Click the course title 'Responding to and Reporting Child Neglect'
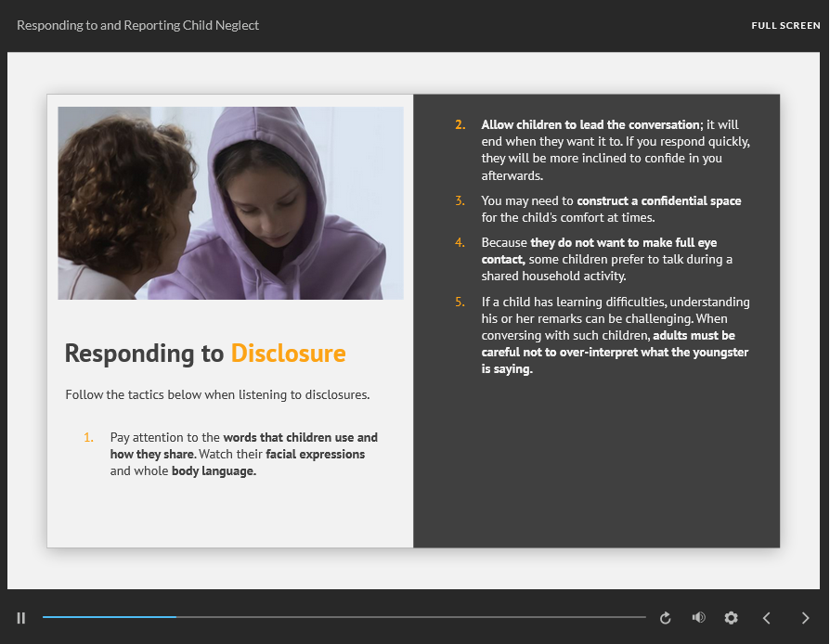Screen dimensions: 830x644 point(137,25)
